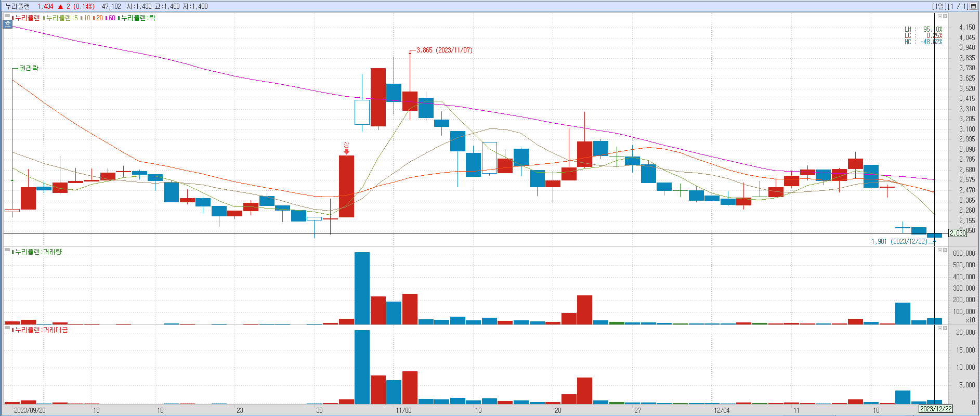This screenshot has height=416, width=980.
Task: Close the 거래대금 trading value pane
Action: click(945, 329)
